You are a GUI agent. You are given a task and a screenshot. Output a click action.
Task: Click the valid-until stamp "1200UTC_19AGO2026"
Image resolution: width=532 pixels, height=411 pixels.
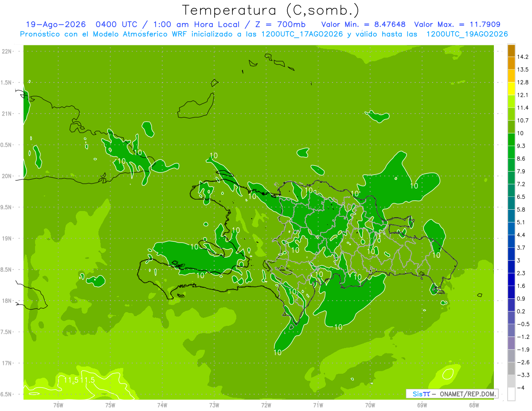(x=467, y=34)
